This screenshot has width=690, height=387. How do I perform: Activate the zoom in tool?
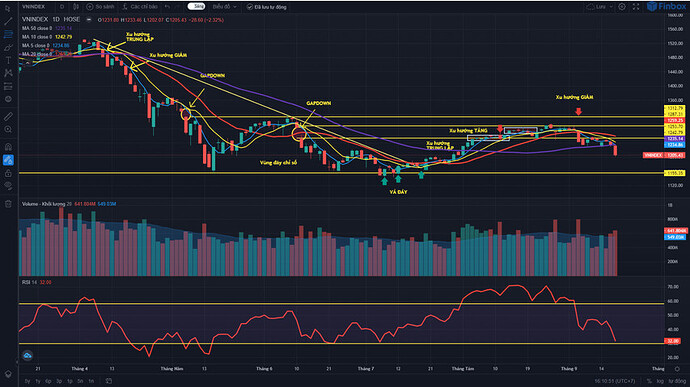[x=8, y=129]
